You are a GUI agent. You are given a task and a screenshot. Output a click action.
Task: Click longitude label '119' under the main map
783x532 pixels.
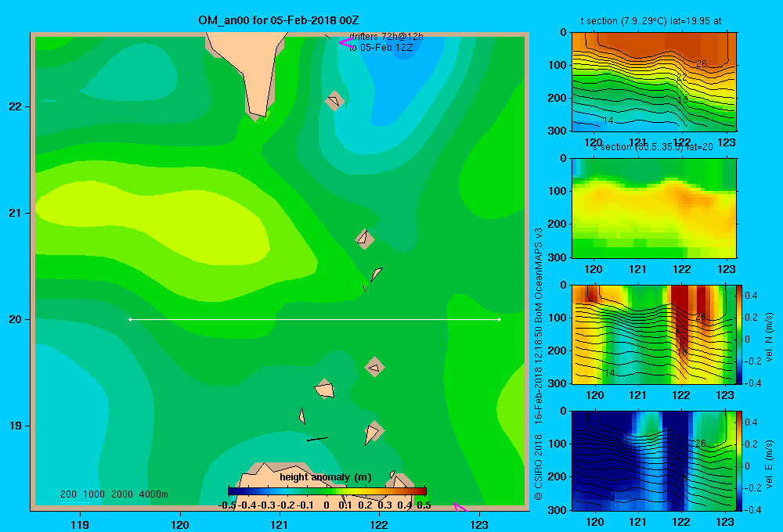click(x=80, y=524)
